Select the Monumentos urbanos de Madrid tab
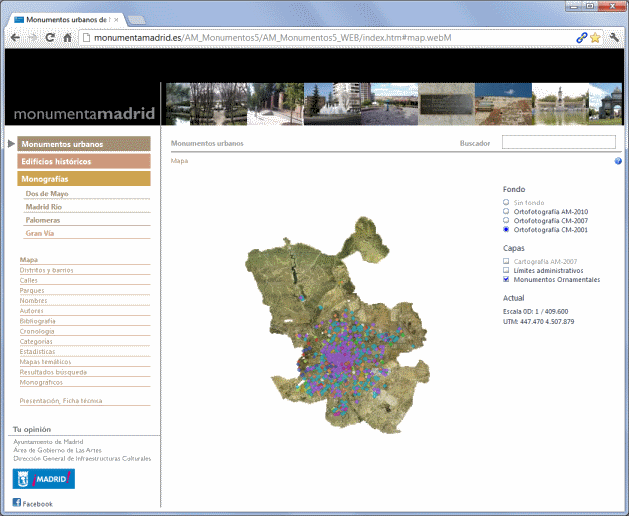 pyautogui.click(x=66, y=20)
